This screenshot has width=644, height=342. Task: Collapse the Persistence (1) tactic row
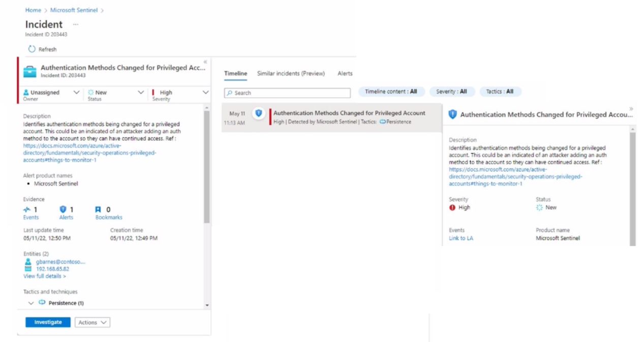pyautogui.click(x=31, y=303)
